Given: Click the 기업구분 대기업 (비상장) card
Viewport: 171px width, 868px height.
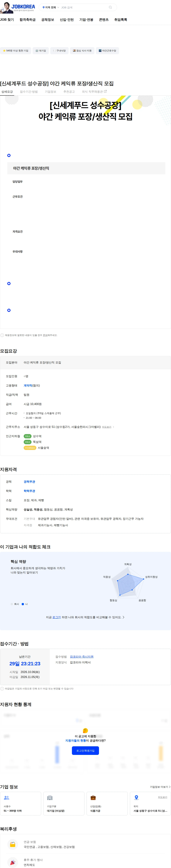Looking at the screenshot, I should pos(64,804).
